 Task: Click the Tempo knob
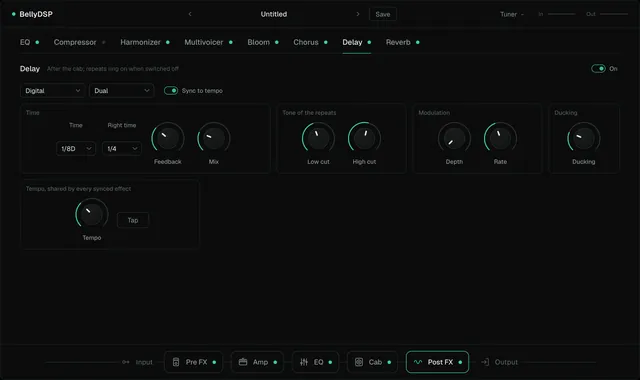tap(92, 215)
